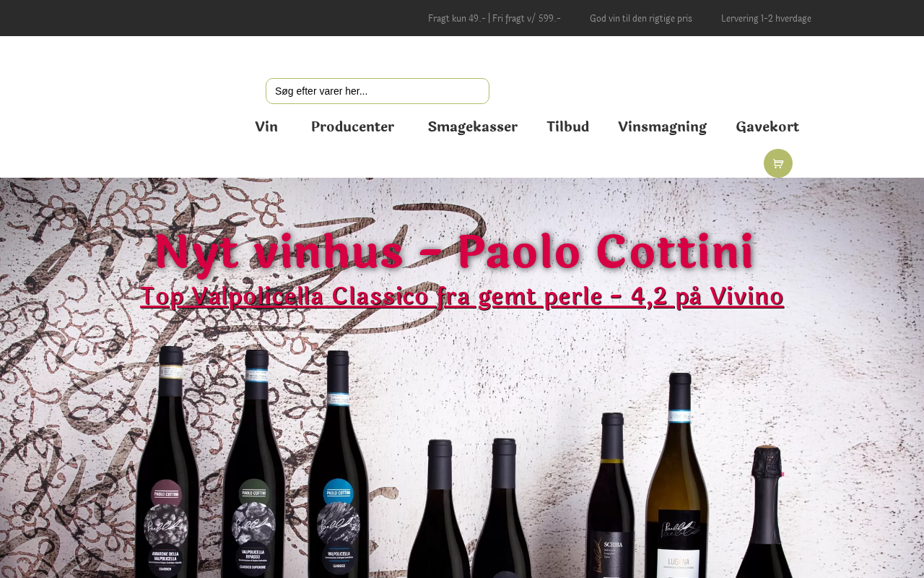Click the shipping price info text

(x=494, y=18)
